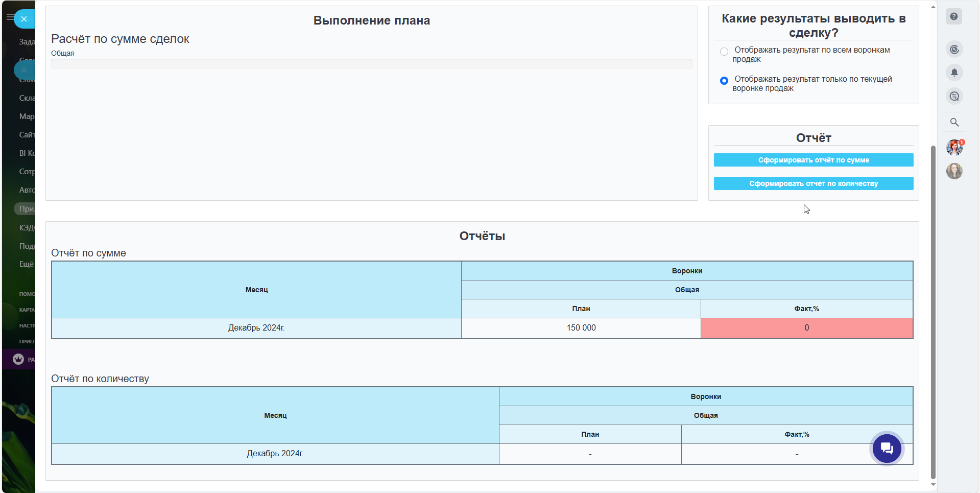Generate the report by sum
The height and width of the screenshot is (493, 980).
pos(813,160)
